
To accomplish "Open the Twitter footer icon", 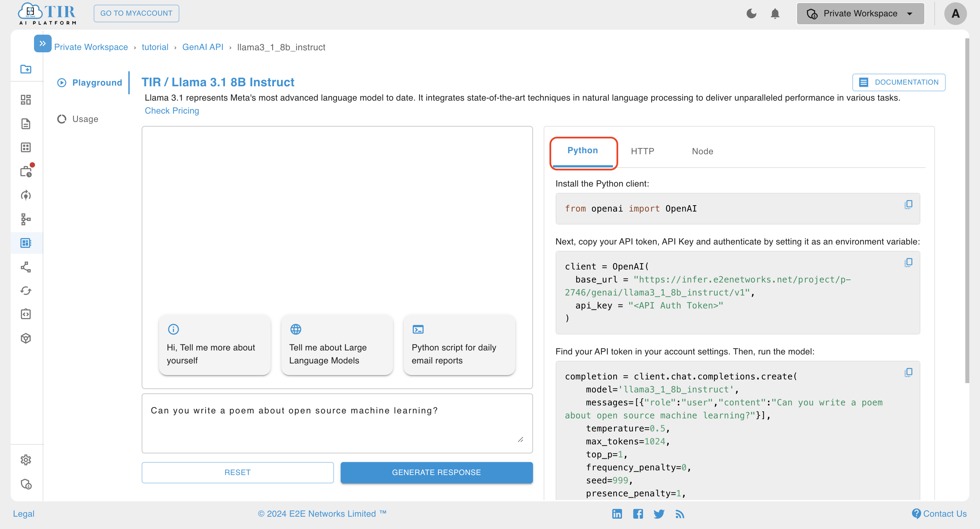I will pyautogui.click(x=659, y=514).
